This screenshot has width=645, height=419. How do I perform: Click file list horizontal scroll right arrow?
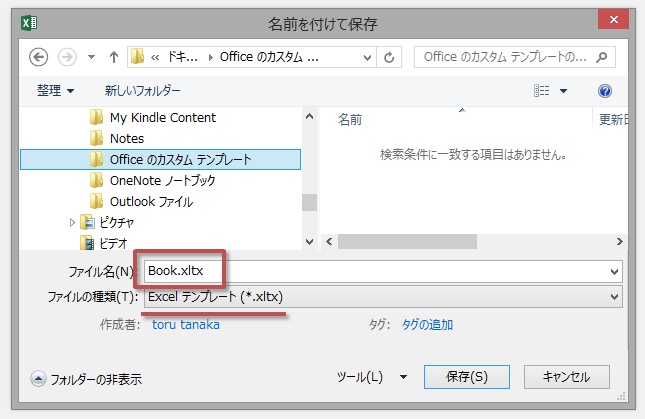pyautogui.click(x=619, y=241)
